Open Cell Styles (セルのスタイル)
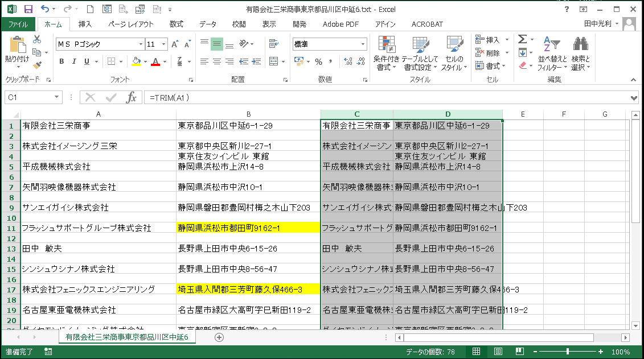 click(x=454, y=53)
